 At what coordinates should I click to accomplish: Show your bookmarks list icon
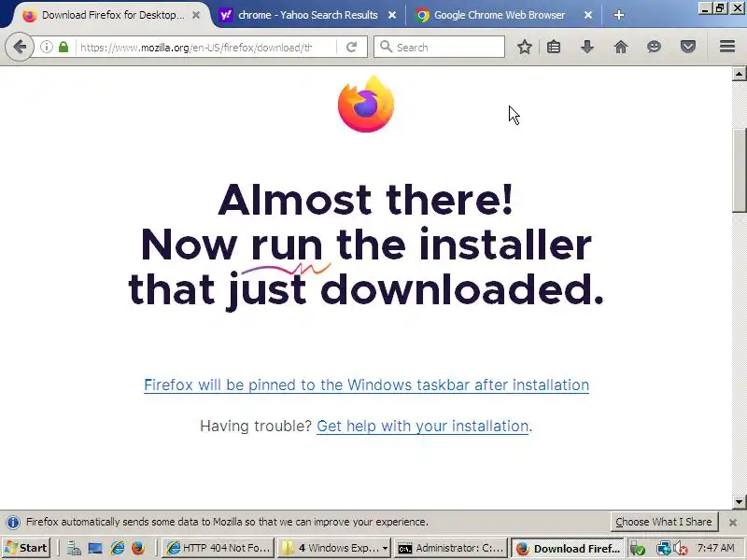pyautogui.click(x=553, y=47)
